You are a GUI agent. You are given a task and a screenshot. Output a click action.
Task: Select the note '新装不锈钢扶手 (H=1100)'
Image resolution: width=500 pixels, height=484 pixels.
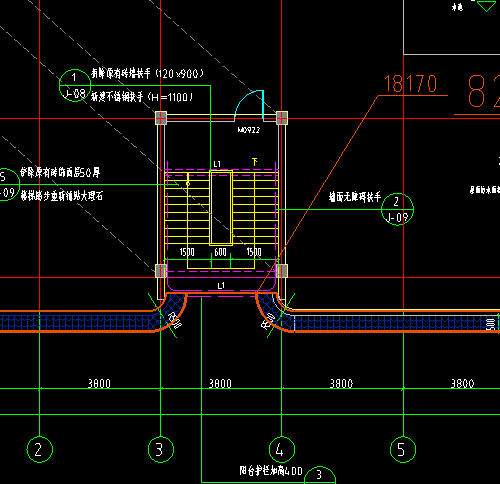tap(142, 97)
